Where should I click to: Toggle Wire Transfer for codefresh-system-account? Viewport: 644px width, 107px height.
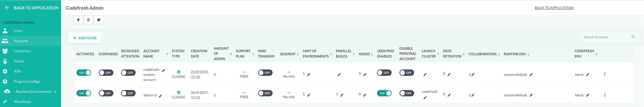click(265, 73)
